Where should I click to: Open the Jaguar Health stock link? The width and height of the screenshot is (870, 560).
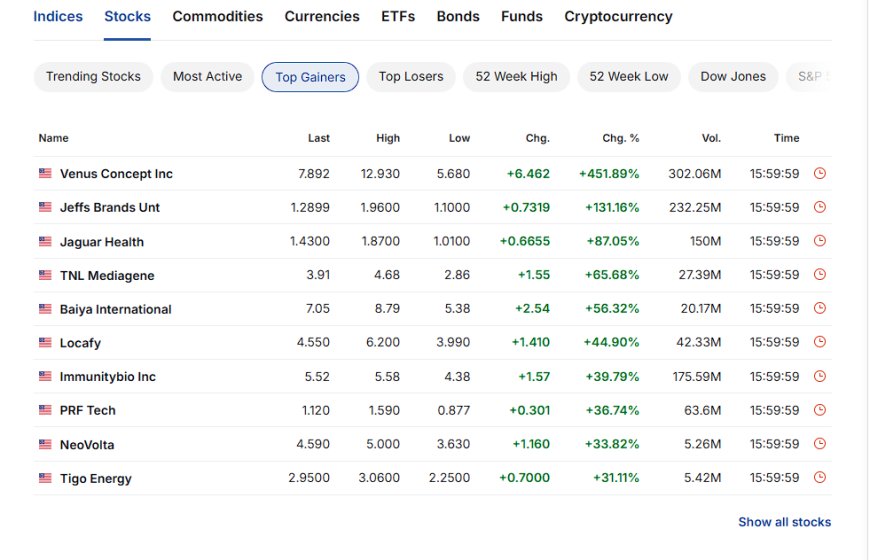tap(102, 242)
